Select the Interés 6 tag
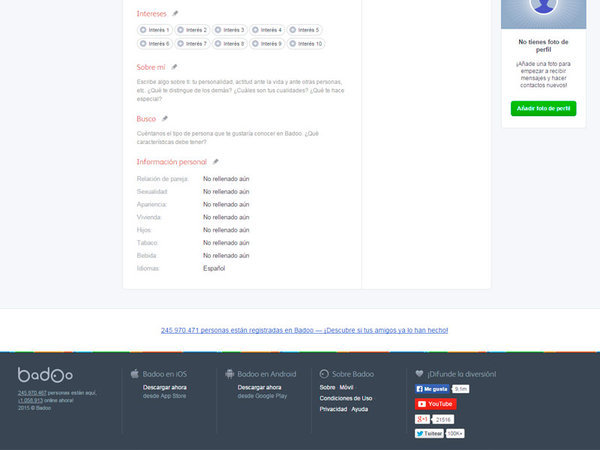The image size is (600, 450). [x=155, y=44]
